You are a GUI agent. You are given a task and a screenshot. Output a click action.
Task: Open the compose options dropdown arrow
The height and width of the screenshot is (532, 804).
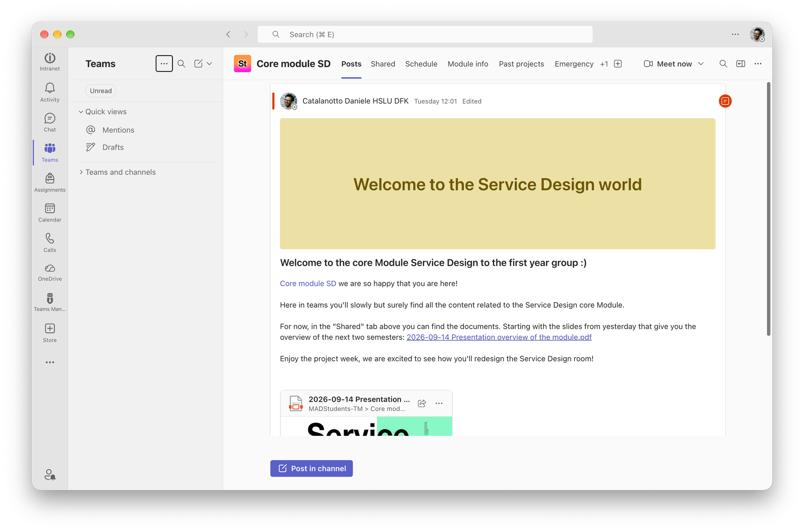tap(209, 64)
